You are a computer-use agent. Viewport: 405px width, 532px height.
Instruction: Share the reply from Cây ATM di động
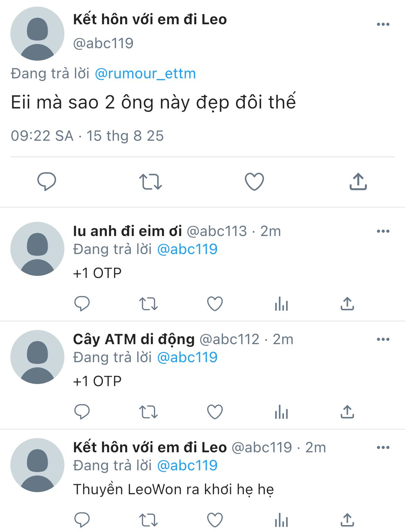pyautogui.click(x=347, y=412)
